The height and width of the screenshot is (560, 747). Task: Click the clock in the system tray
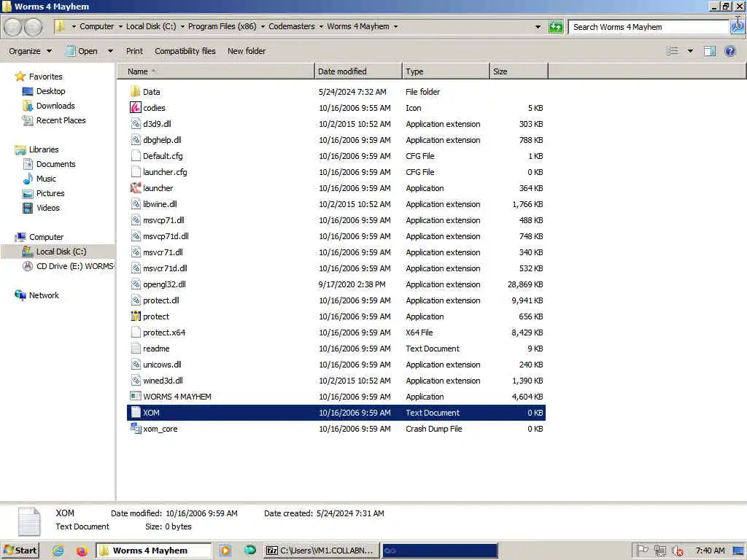pyautogui.click(x=710, y=551)
